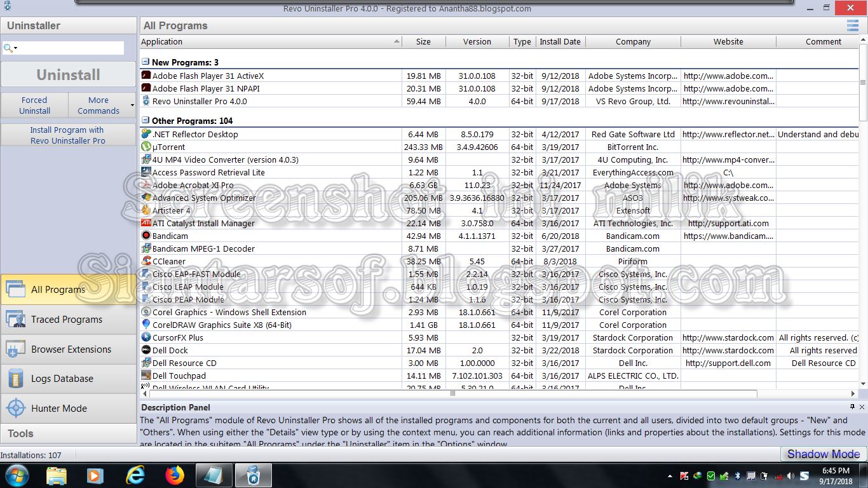Image resolution: width=868 pixels, height=488 pixels.
Task: Click the horizontal scrollbar thumb of program list
Action: point(453,393)
